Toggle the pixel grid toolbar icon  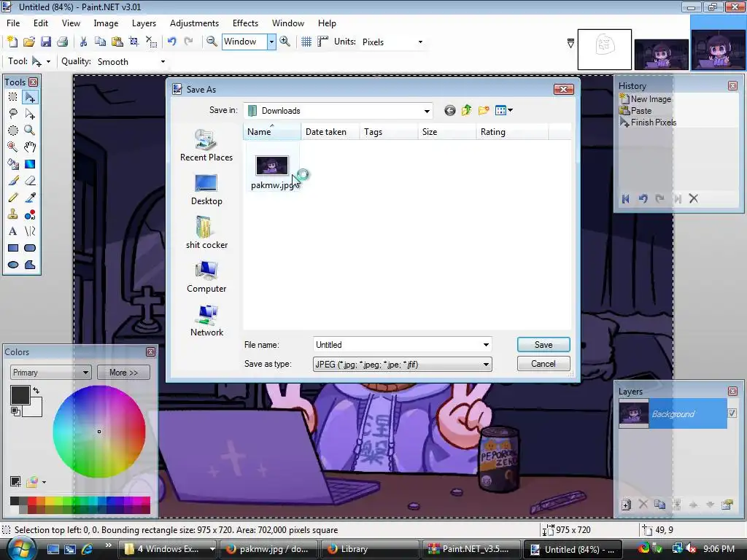pos(306,42)
